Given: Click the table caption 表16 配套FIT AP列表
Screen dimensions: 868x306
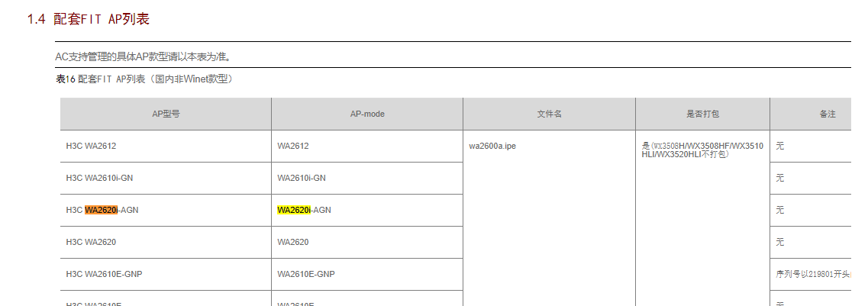Looking at the screenshot, I should tap(144, 79).
